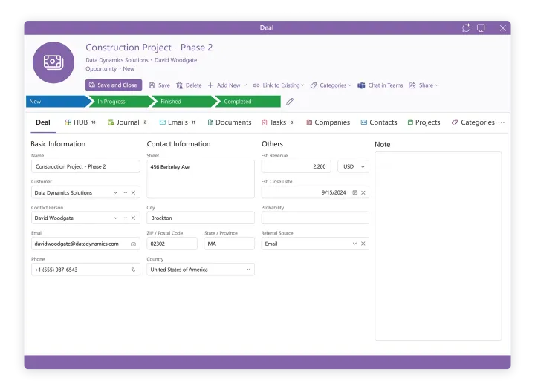Click the ZIP / Postal Code field
This screenshot has width=535, height=392.
tap(172, 244)
